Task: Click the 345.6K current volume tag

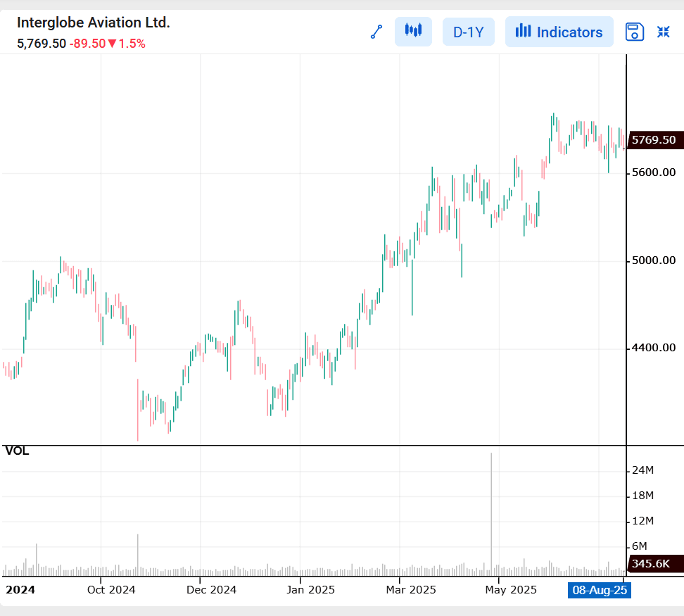Action: click(655, 564)
